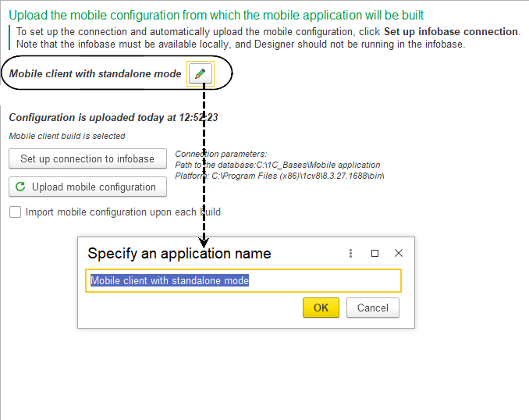Click the pencil edit icon beside application name
Viewport: 529px width, 420px height.
click(201, 73)
